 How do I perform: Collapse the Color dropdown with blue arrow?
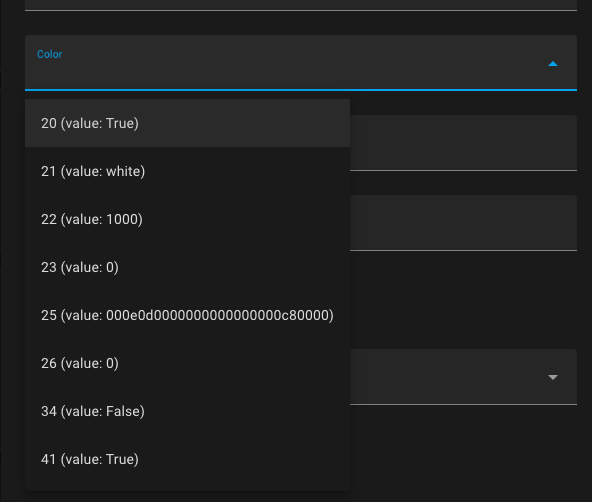553,64
